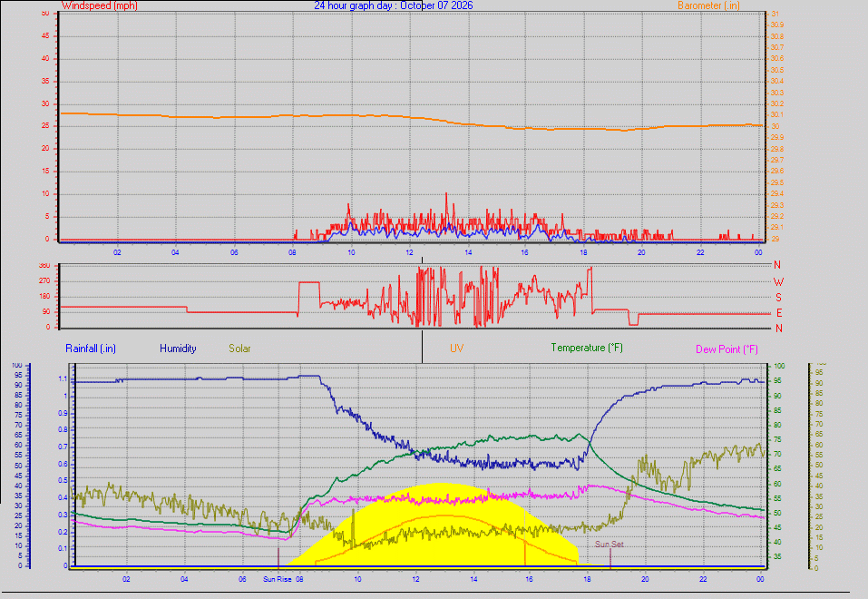Click the '1.1' rainfall axis value
This screenshot has height=599, width=868.
pyautogui.click(x=63, y=379)
